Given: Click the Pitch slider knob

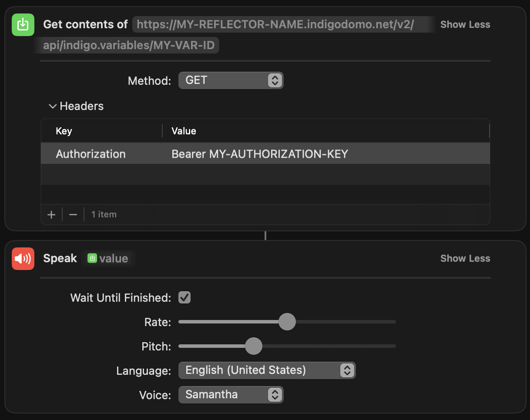Looking at the screenshot, I should (x=254, y=346).
